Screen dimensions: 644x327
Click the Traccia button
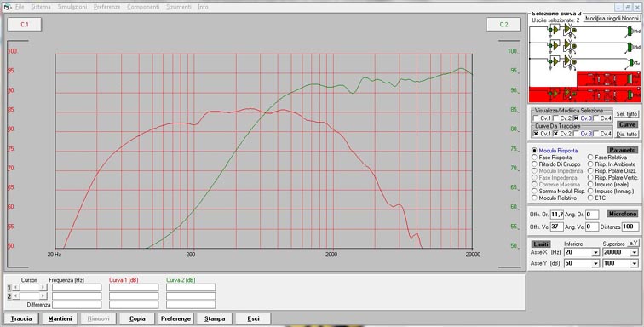pyautogui.click(x=21, y=318)
